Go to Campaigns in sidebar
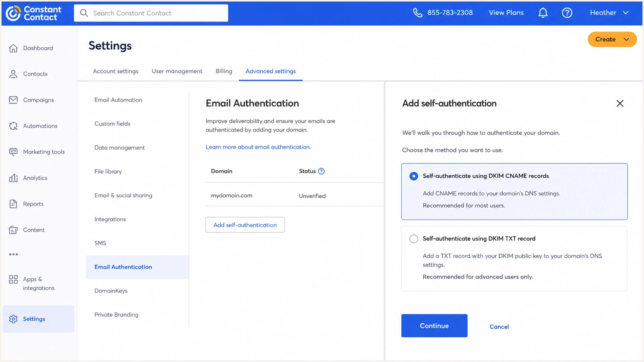 [x=39, y=100]
